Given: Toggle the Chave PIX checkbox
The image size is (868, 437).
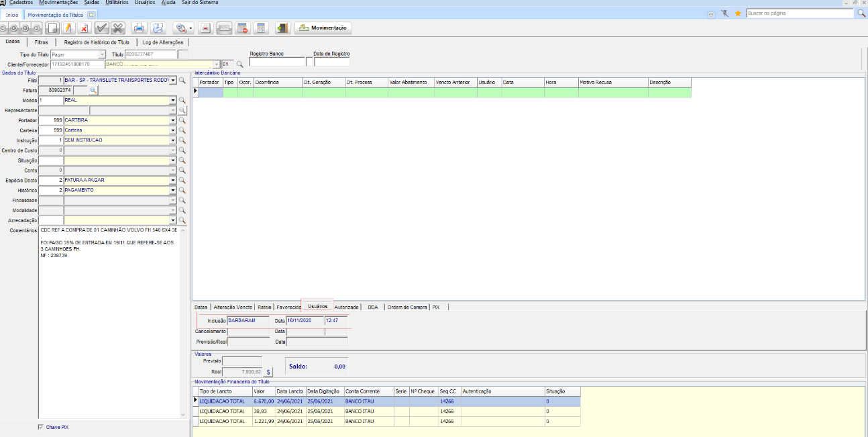Looking at the screenshot, I should click(x=41, y=427).
